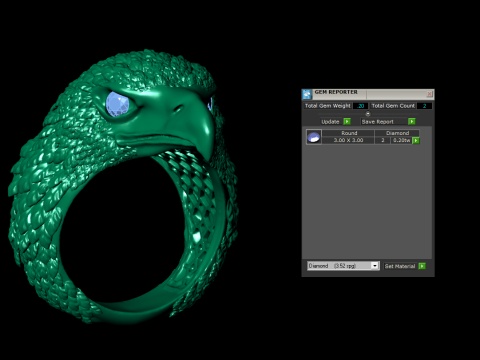Screen dimensions: 480x360
Task: Click the Diamond material cell in gem row
Action: point(397,133)
